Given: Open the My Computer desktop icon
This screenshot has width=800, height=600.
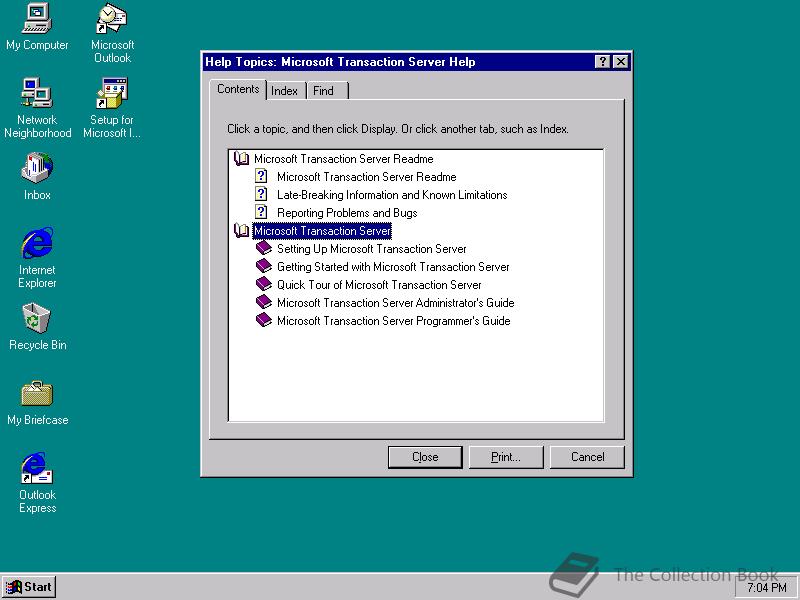Looking at the screenshot, I should (x=37, y=27).
